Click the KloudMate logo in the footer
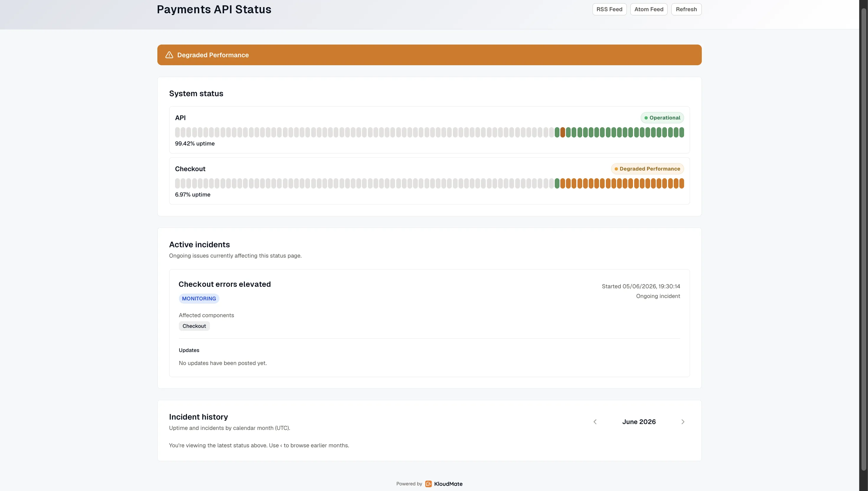 pyautogui.click(x=428, y=484)
